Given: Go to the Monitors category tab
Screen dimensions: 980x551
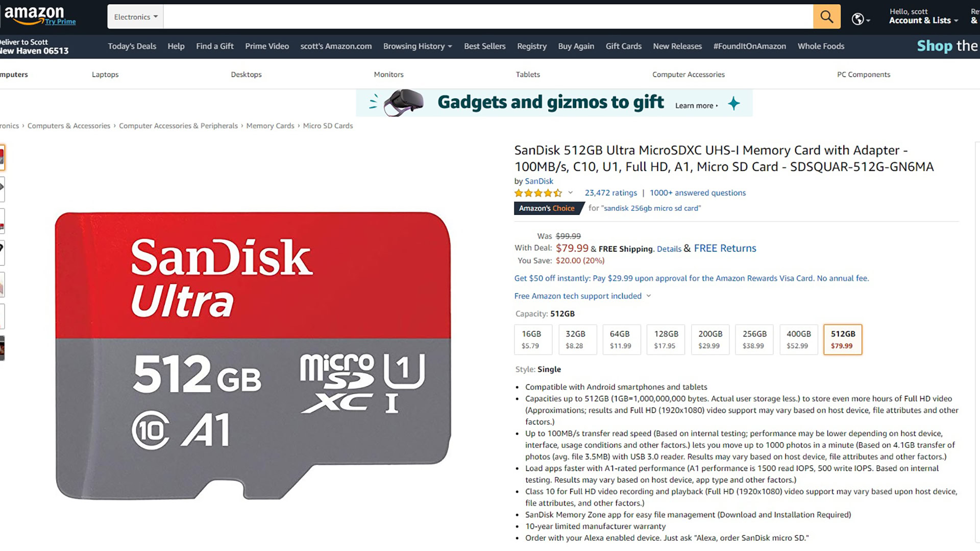Looking at the screenshot, I should tap(388, 75).
